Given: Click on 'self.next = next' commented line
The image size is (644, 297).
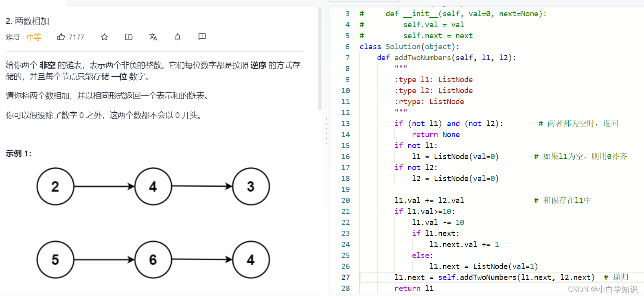Looking at the screenshot, I should coord(416,36).
